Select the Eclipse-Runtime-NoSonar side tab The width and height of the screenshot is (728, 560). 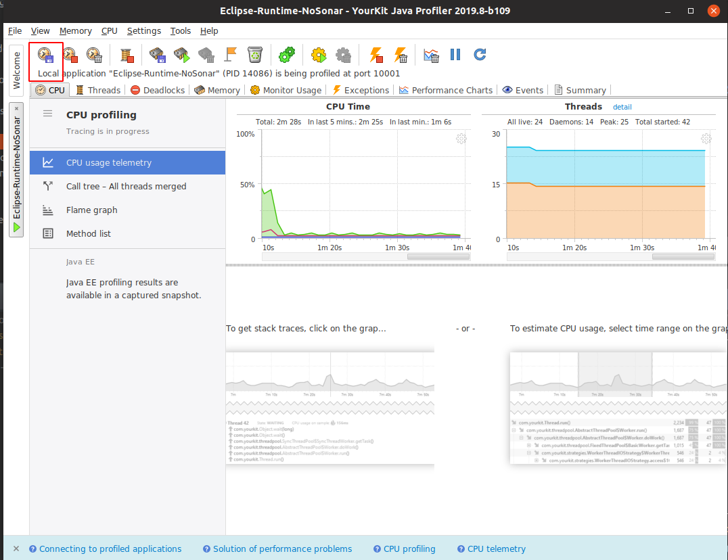click(16, 170)
